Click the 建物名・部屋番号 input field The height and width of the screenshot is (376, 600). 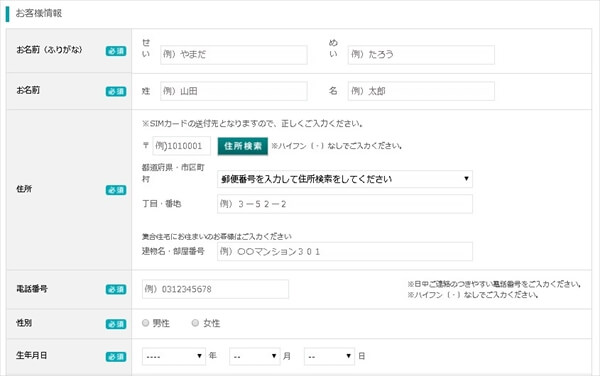[x=345, y=251]
